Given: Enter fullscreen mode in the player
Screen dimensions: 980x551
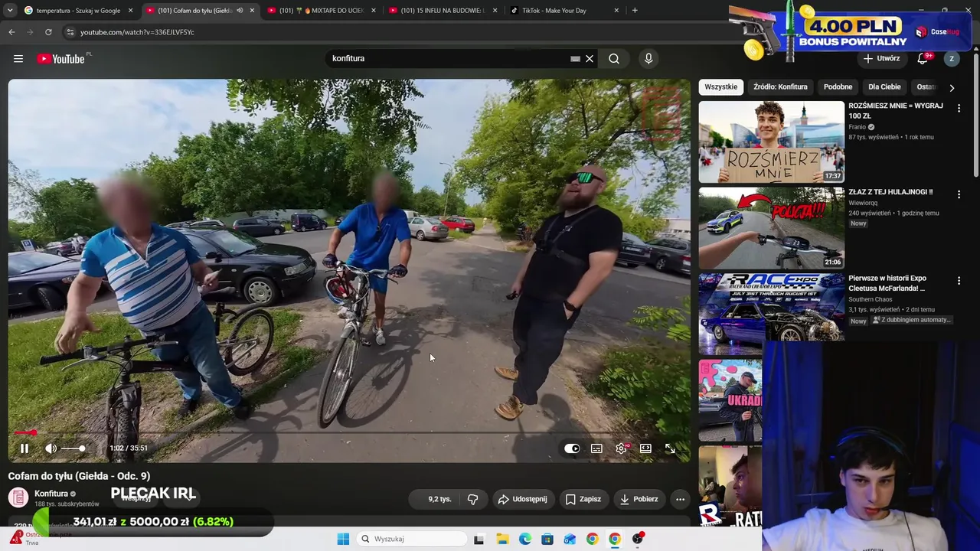Looking at the screenshot, I should pyautogui.click(x=670, y=448).
